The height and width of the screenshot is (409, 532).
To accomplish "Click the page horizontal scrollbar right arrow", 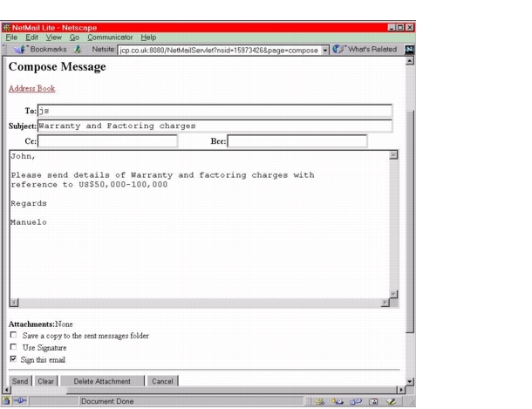I will [401, 390].
